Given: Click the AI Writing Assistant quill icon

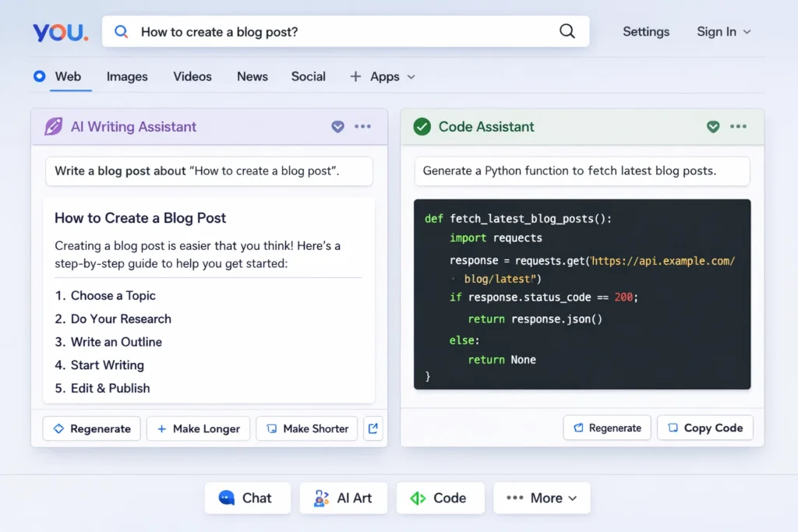Looking at the screenshot, I should point(52,125).
